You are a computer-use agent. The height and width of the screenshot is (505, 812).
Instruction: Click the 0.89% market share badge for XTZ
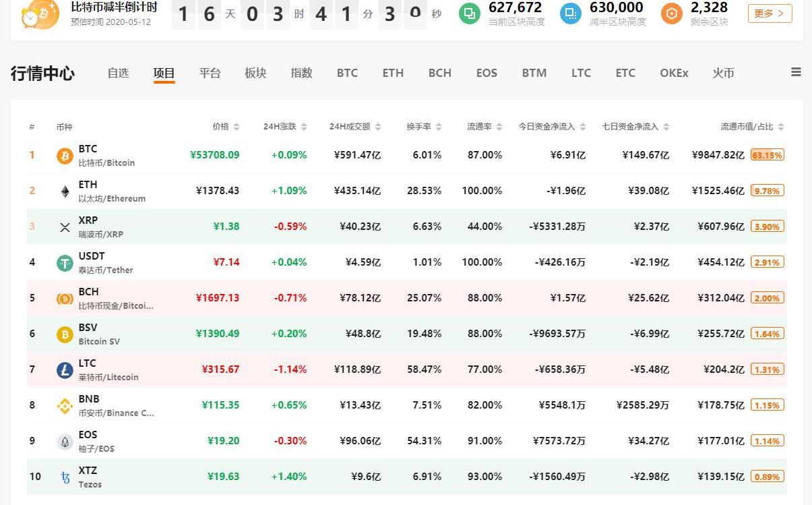click(768, 477)
